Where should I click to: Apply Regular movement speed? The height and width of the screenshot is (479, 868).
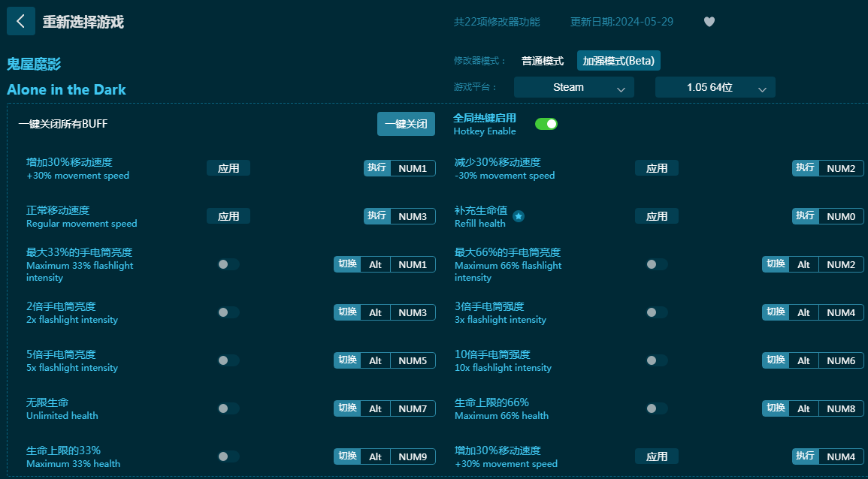(228, 216)
